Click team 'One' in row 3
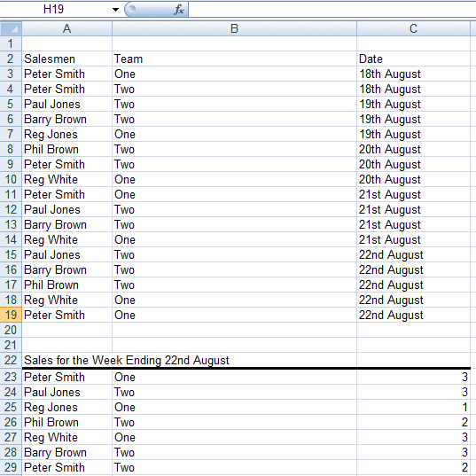 click(x=234, y=74)
